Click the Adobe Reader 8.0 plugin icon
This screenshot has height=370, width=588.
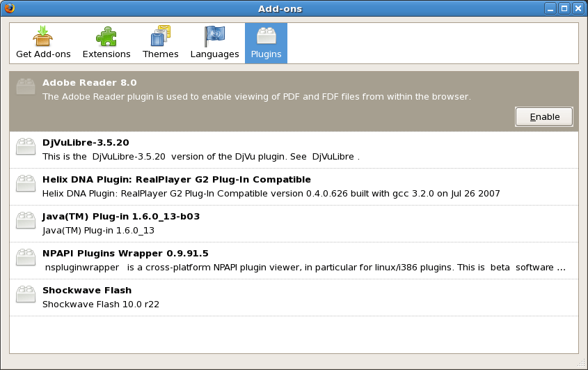click(x=26, y=86)
